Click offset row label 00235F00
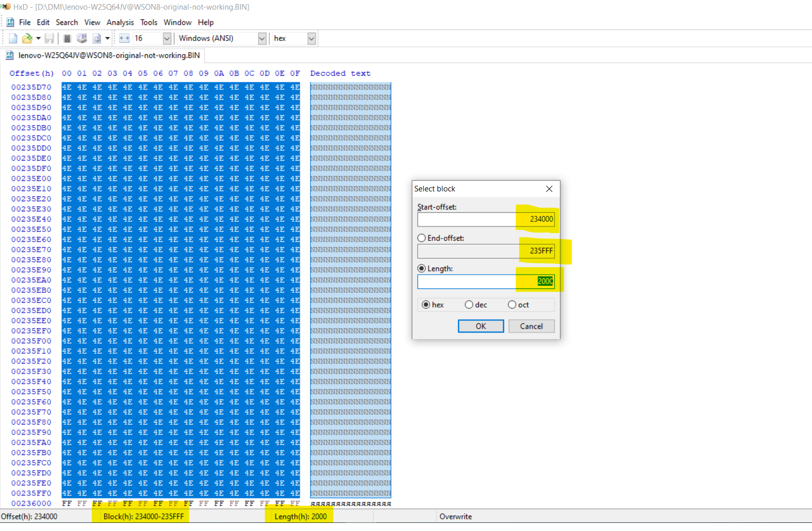The image size is (812, 531). [x=31, y=341]
